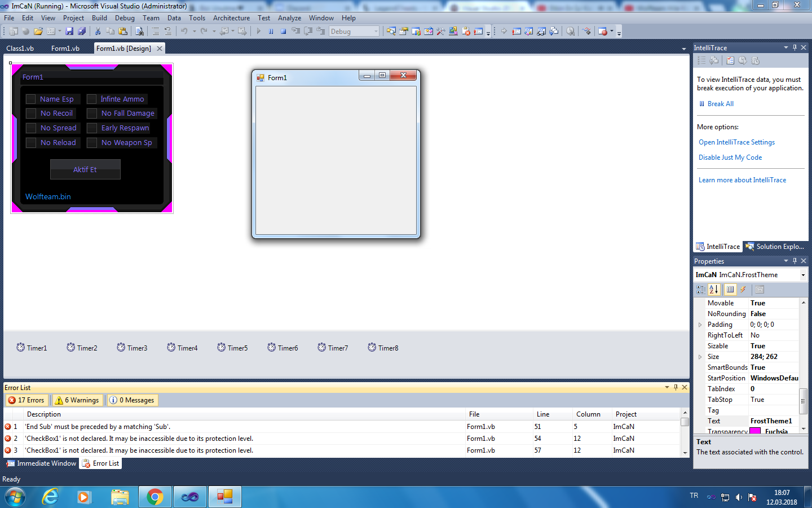Switch to the Immediate Window tab

click(41, 463)
